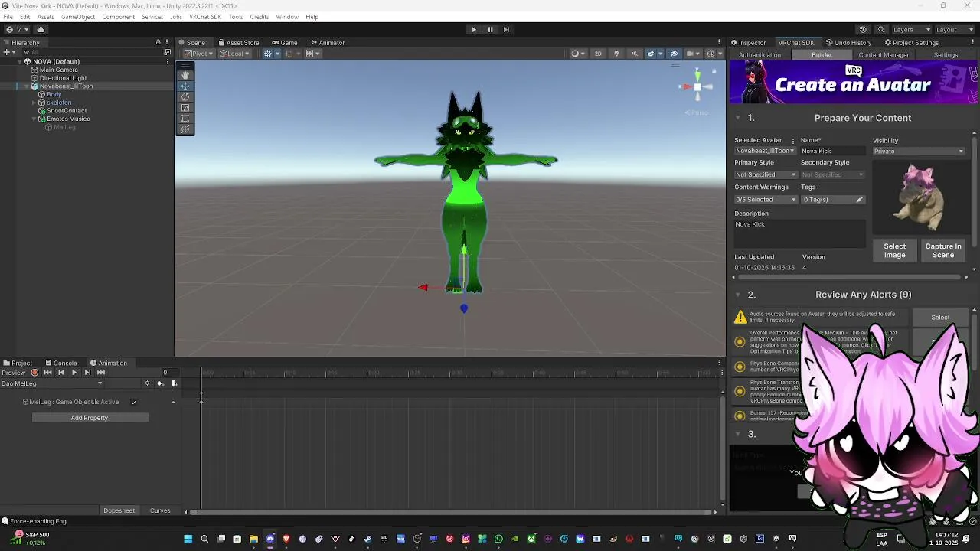The height and width of the screenshot is (551, 980).
Task: Select the Body object in Hierarchy
Action: point(54,94)
